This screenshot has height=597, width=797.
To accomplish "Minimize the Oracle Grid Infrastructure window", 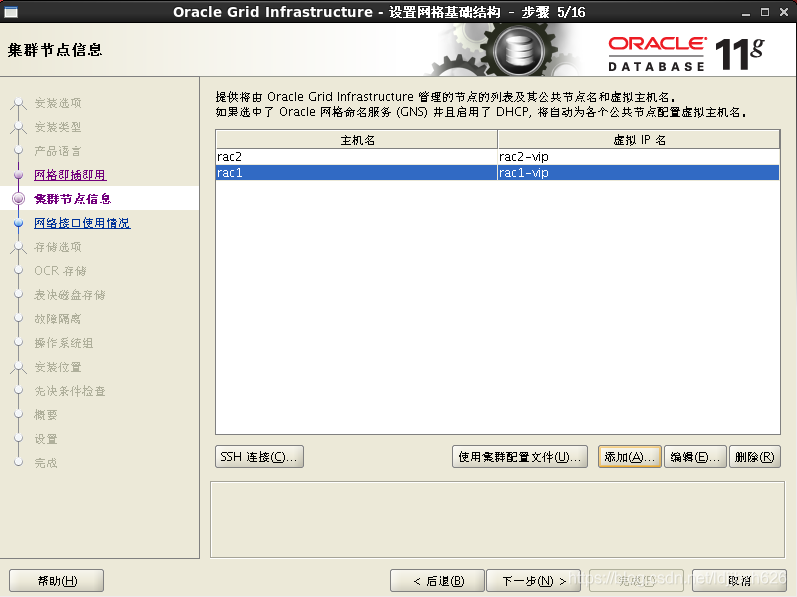I will click(x=746, y=12).
